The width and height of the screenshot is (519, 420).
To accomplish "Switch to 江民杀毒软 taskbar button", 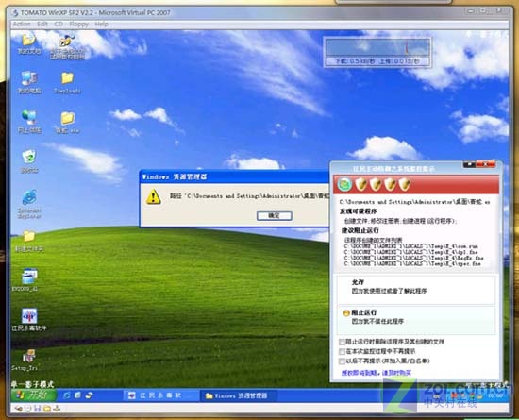I will pyautogui.click(x=160, y=395).
